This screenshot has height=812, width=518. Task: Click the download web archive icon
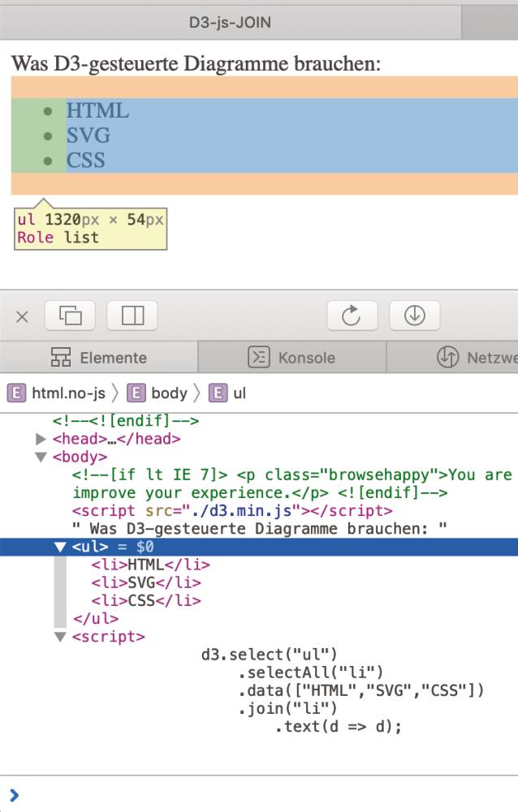(414, 316)
